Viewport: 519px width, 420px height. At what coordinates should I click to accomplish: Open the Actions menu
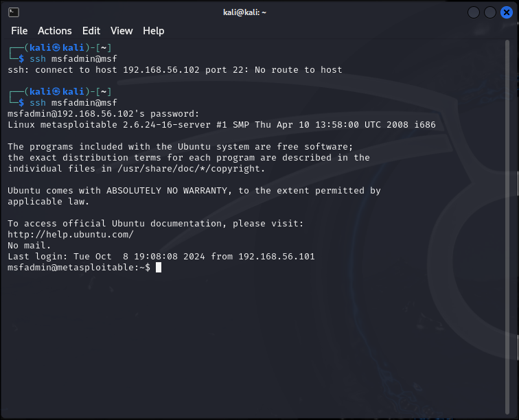(x=54, y=31)
